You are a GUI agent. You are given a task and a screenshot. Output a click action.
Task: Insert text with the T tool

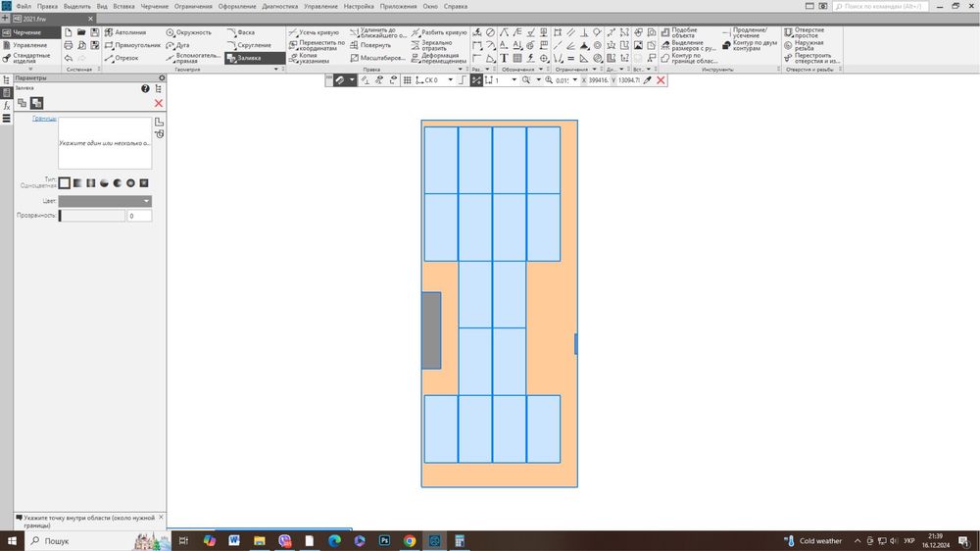(504, 58)
